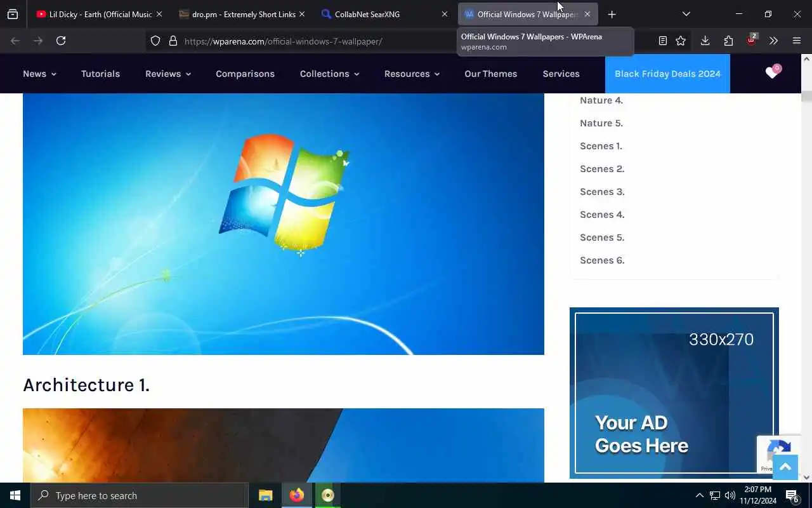Bookmark this page with star icon
Screen dimensions: 812x508
point(681,41)
